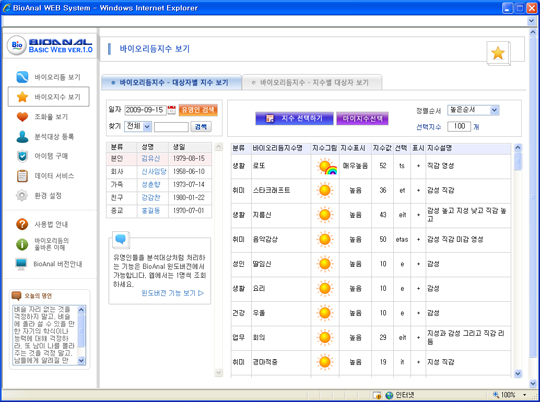540x402 pixels.
Task: Click the blue 지수 선택하기 button
Action: tap(294, 118)
